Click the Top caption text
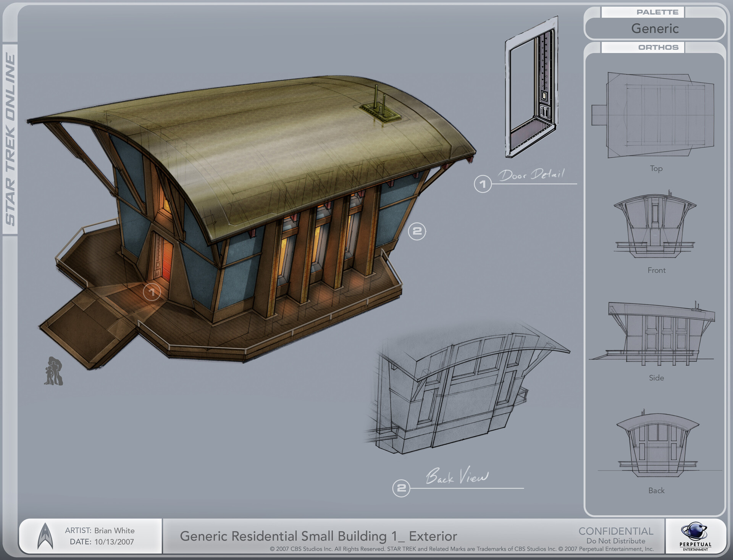733x560 pixels. coord(656,168)
